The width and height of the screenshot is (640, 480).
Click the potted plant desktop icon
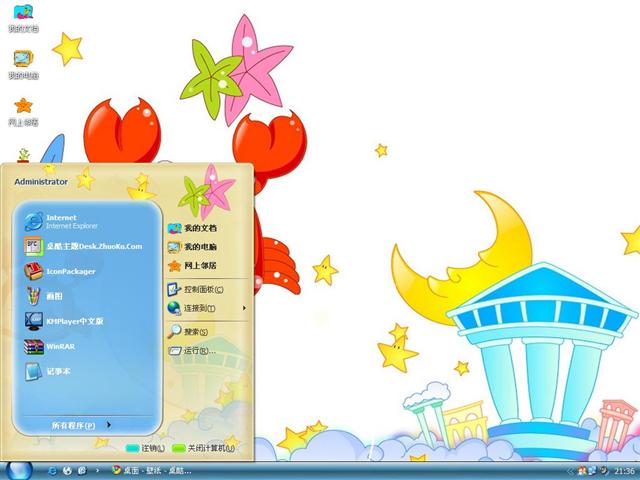click(x=23, y=156)
